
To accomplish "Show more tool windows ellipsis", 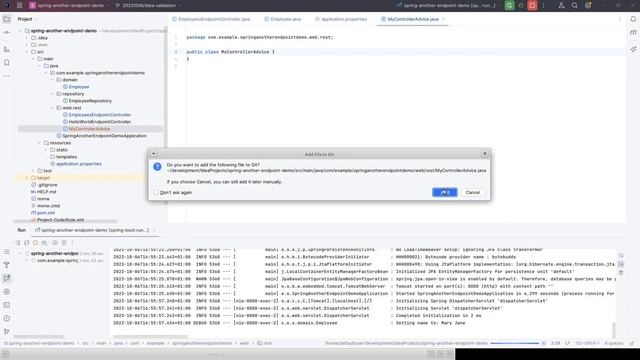I will [x=7, y=76].
